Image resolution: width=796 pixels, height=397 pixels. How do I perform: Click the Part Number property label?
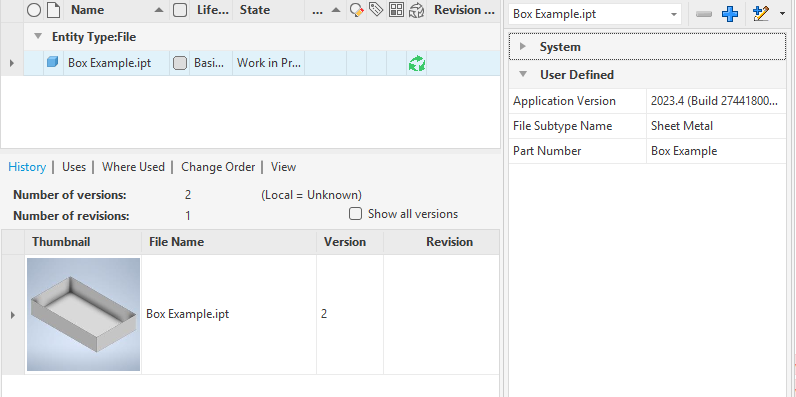(547, 151)
